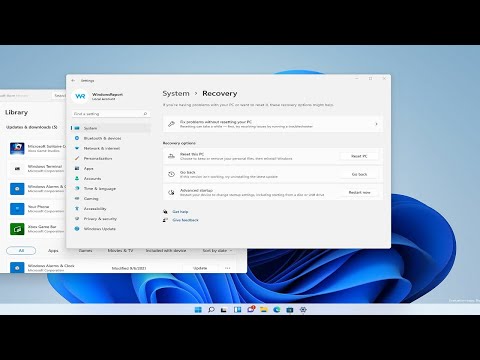Click the Time & language globe icon

click(x=77, y=188)
